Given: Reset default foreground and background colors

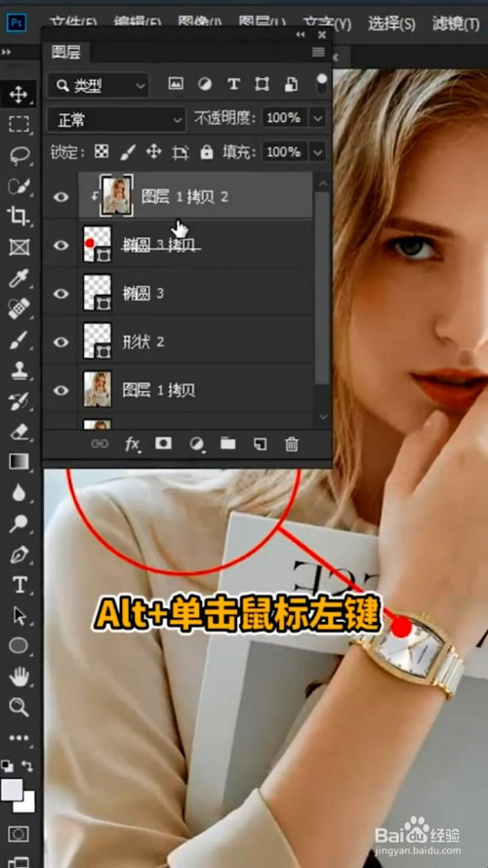Looking at the screenshot, I should tap(7, 766).
